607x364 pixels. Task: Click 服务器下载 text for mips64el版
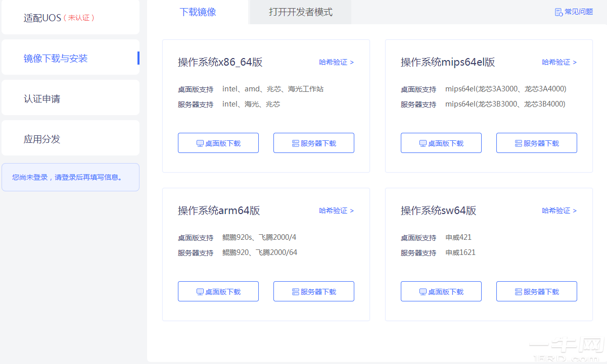tap(541, 143)
